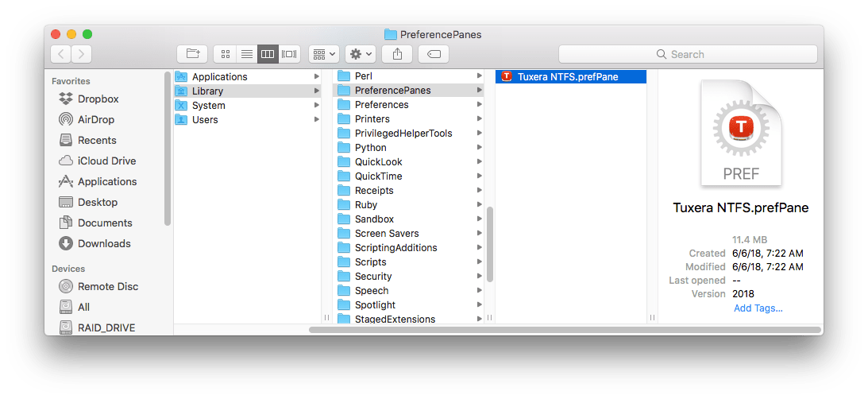The height and width of the screenshot is (399, 868).
Task: Open Dropbox in the sidebar
Action: (98, 99)
